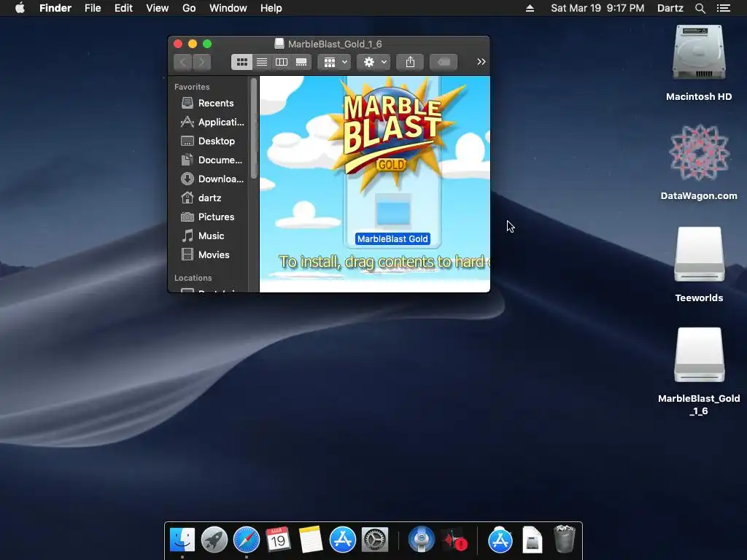Click the MarbleBlast_Gold_1_6 window title
Screen dimensions: 747x560
point(335,44)
